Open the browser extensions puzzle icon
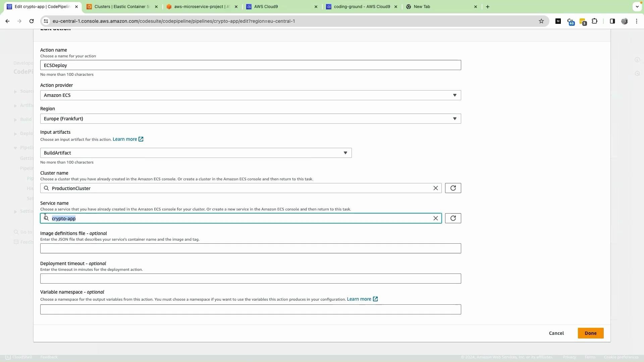Screen dimensions: 644x362 [594, 21]
